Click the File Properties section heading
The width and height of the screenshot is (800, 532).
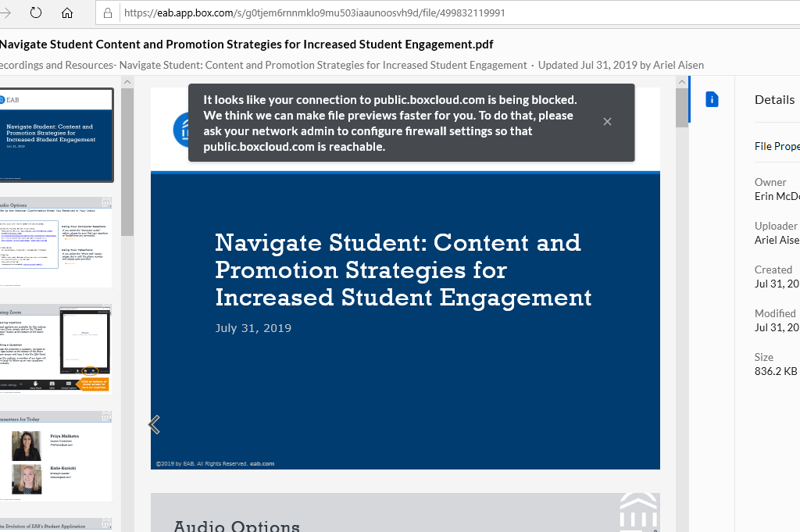click(777, 146)
